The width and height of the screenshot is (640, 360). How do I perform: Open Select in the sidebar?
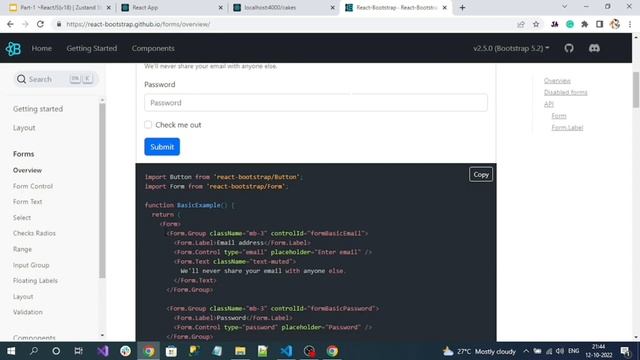tap(22, 218)
